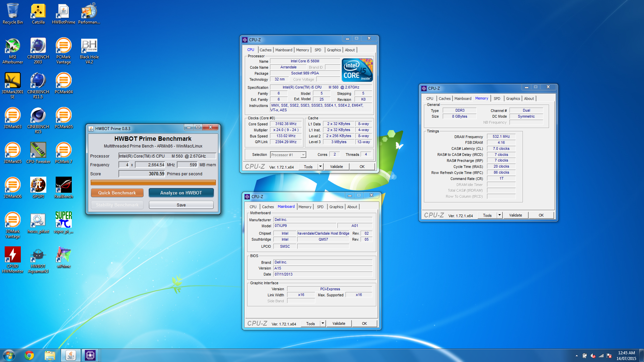Select the CINEBENCH 2003 shortcut
The width and height of the screenshot is (644, 362).
[x=38, y=51]
